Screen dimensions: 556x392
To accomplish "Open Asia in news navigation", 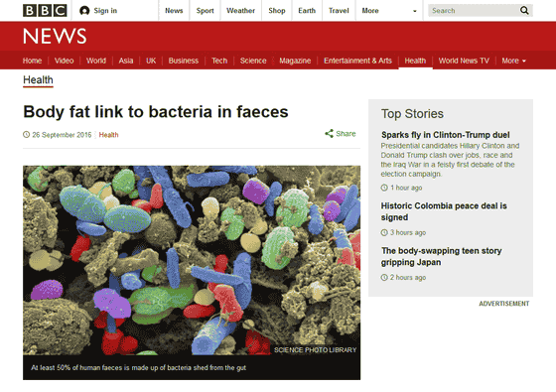I will (126, 61).
